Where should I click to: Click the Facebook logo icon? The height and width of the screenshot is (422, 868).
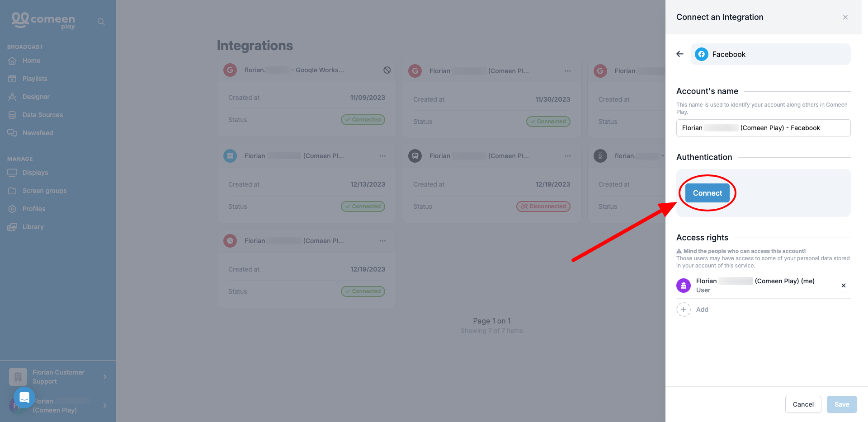click(701, 54)
